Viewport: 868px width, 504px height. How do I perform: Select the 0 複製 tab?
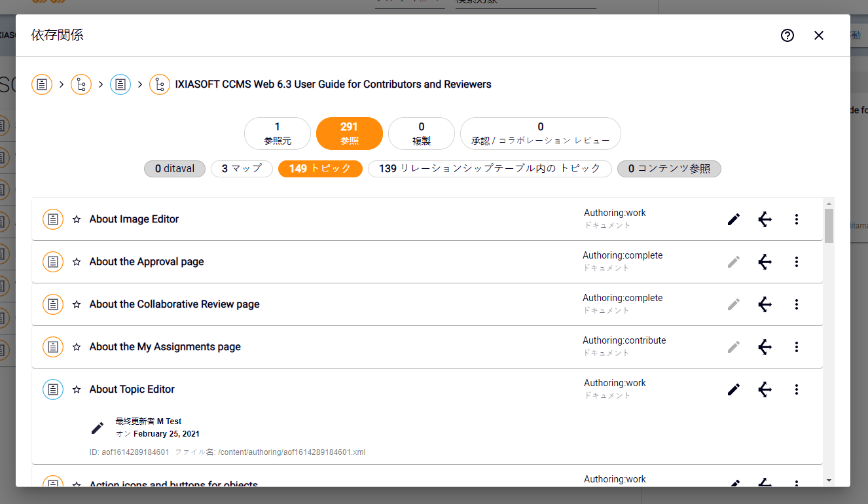422,134
